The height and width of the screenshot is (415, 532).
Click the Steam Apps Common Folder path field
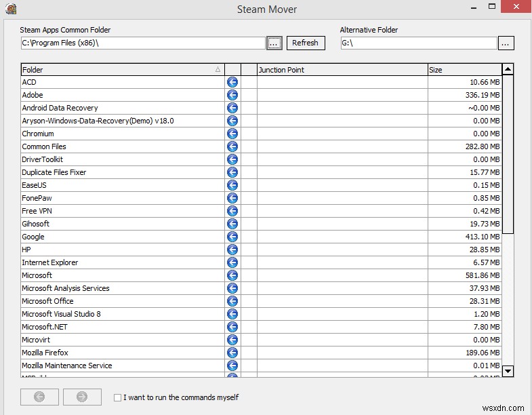coord(143,43)
